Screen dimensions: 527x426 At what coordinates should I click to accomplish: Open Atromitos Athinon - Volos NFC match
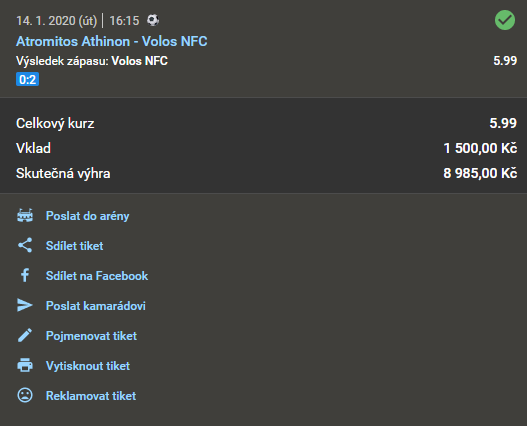point(112,41)
